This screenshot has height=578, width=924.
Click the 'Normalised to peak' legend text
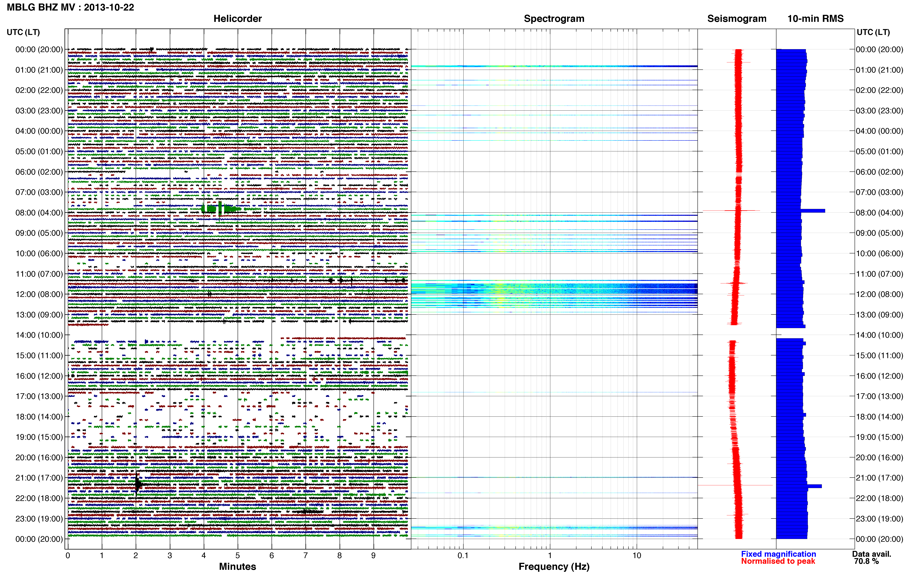778,561
